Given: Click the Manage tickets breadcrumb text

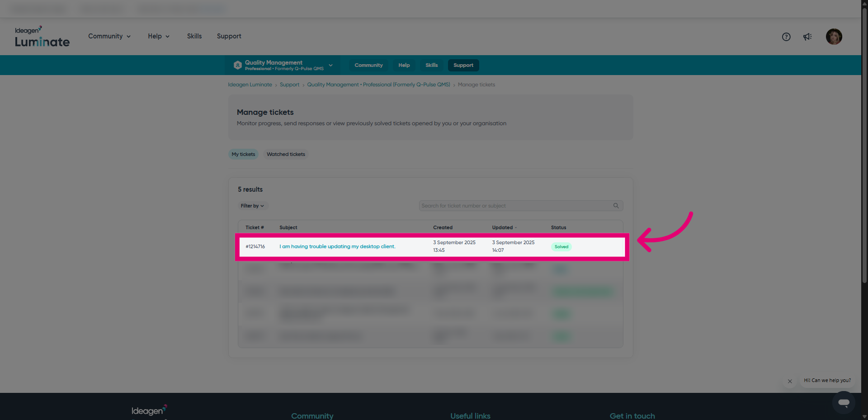Looking at the screenshot, I should [476, 85].
